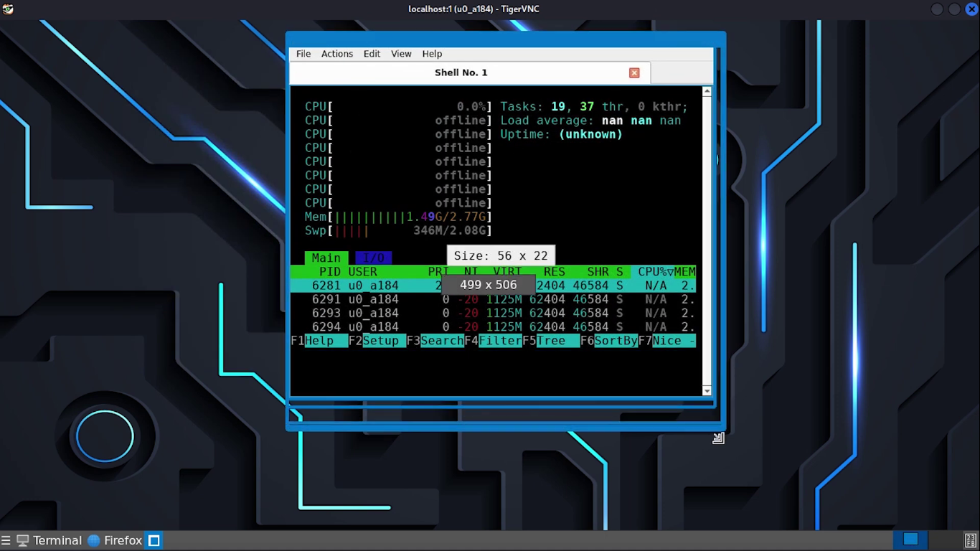
Task: Open the Edit menu
Action: pyautogui.click(x=372, y=54)
